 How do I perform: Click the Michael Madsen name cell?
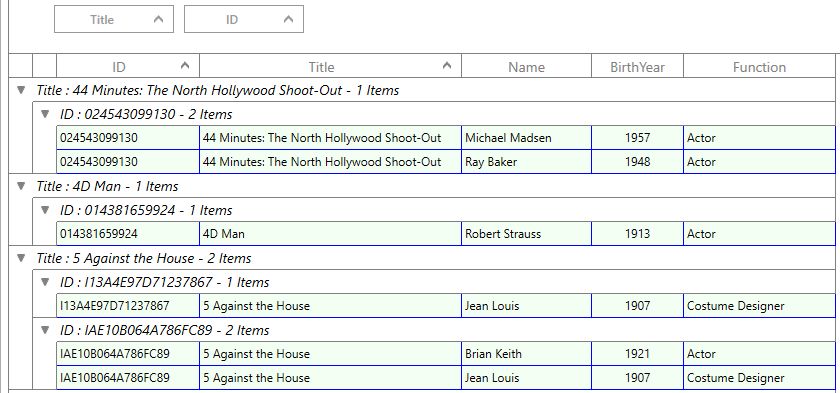(526, 138)
